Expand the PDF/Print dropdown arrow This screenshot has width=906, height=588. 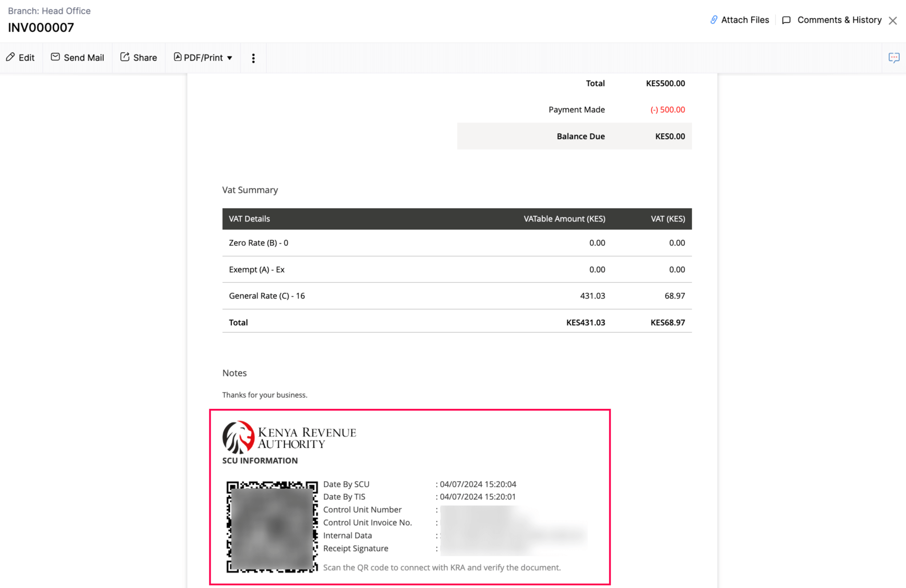230,58
